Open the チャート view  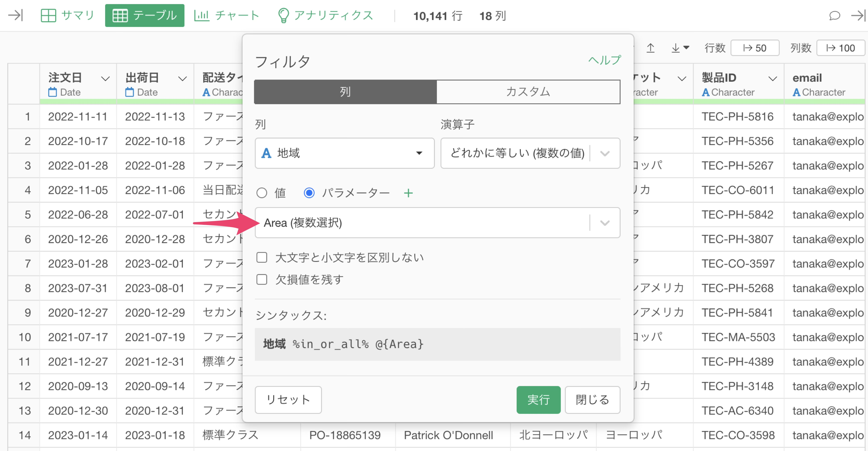(226, 16)
